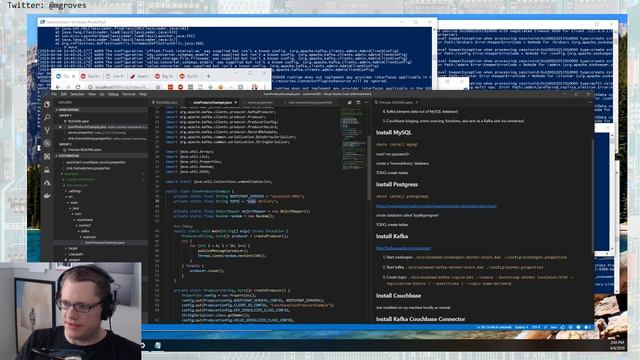640x360 pixels.
Task: Click the notification bell in VS Code status bar
Action: (x=586, y=327)
